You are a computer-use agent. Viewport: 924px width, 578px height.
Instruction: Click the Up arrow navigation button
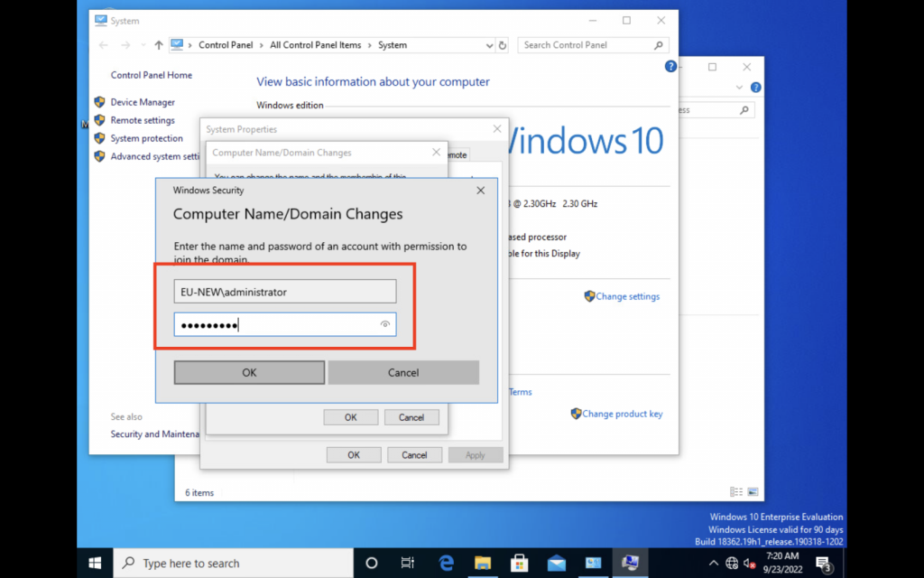(159, 45)
